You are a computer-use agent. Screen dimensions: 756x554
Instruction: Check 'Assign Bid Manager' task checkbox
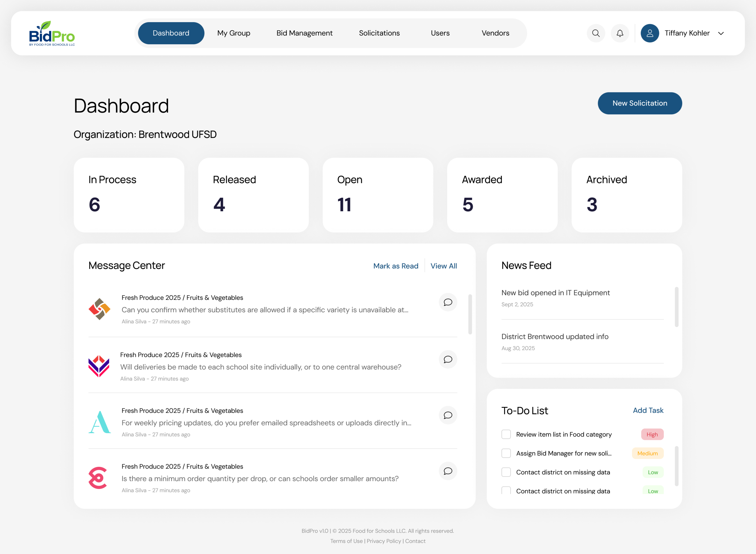tap(506, 453)
